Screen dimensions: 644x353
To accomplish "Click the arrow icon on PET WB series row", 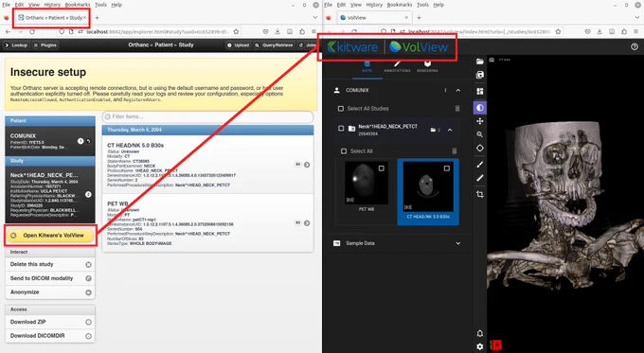I will (x=307, y=223).
